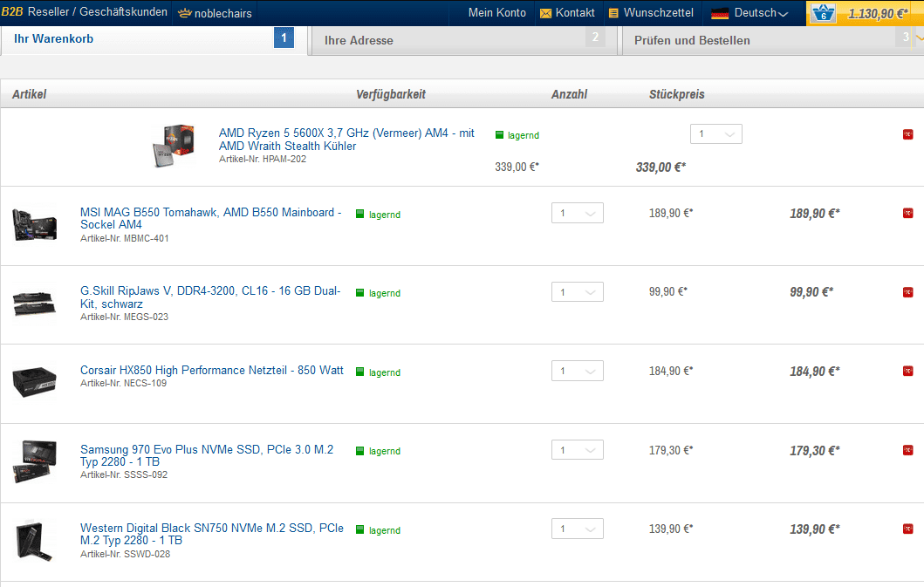Click Artikel-Nr. HPAM-202 text

tap(263, 159)
